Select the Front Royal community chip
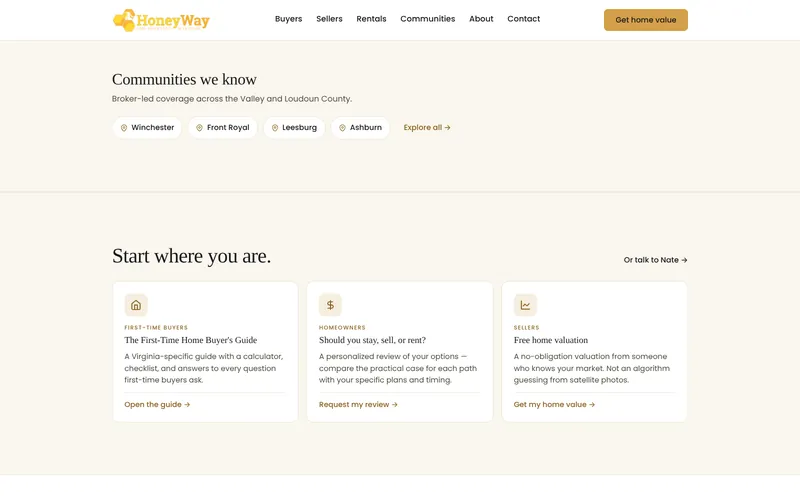This screenshot has width=800, height=500. click(223, 128)
